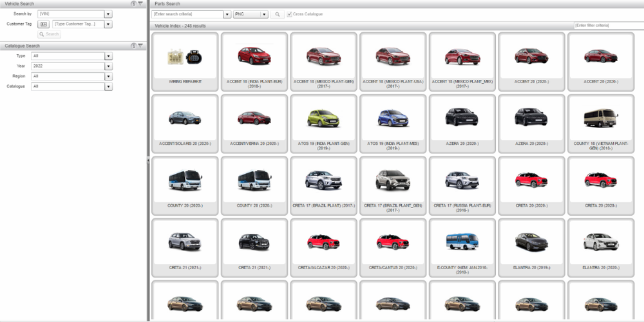The width and height of the screenshot is (644, 322).
Task: Expand the Year 2022 dropdown
Action: pos(108,66)
